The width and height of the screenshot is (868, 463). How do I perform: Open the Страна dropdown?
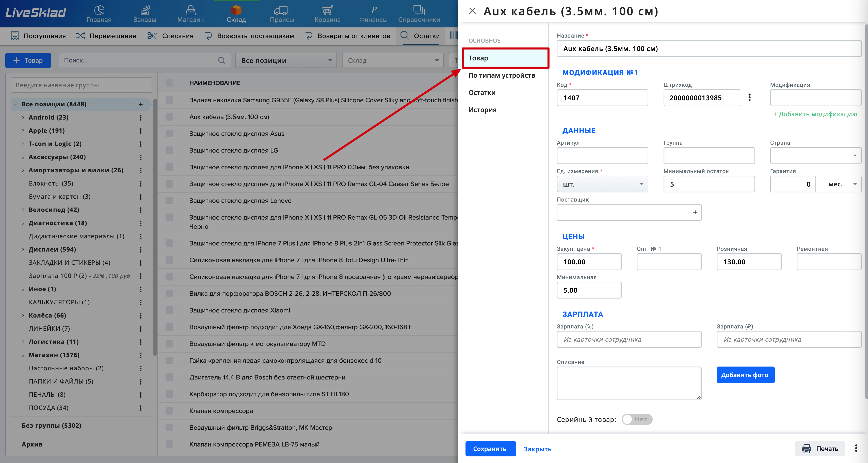point(815,156)
